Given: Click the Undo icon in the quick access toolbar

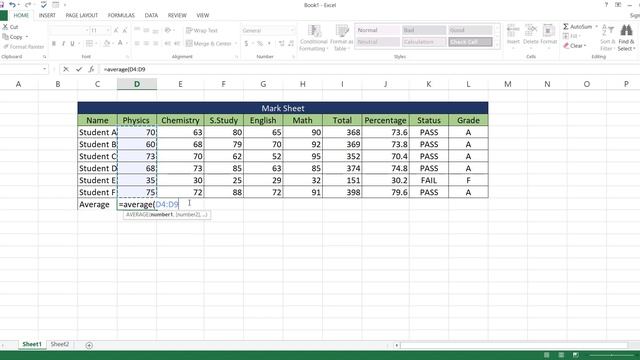Looking at the screenshot, I should pyautogui.click(x=12, y=5).
